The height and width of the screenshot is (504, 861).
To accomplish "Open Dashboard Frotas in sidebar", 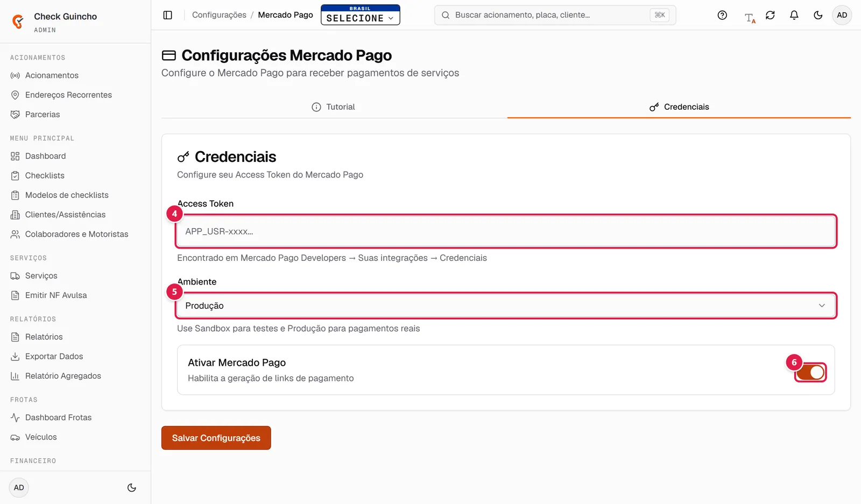I will click(58, 417).
